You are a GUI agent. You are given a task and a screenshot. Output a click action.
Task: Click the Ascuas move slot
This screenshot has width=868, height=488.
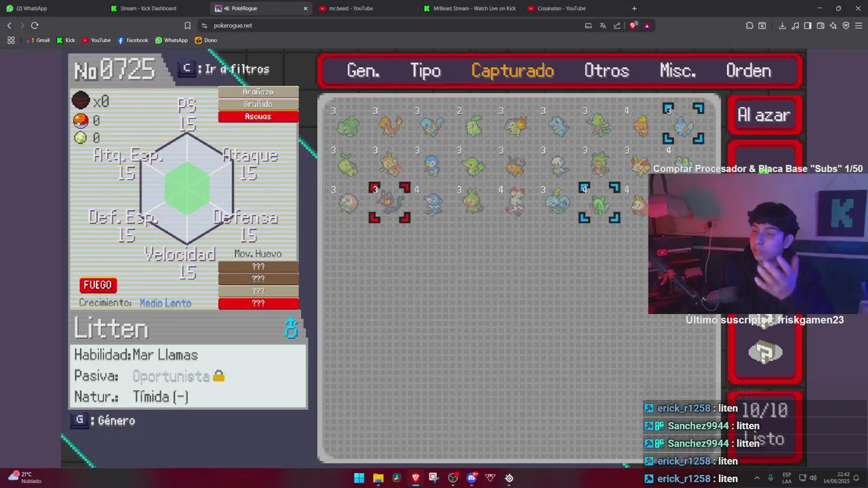pos(258,117)
